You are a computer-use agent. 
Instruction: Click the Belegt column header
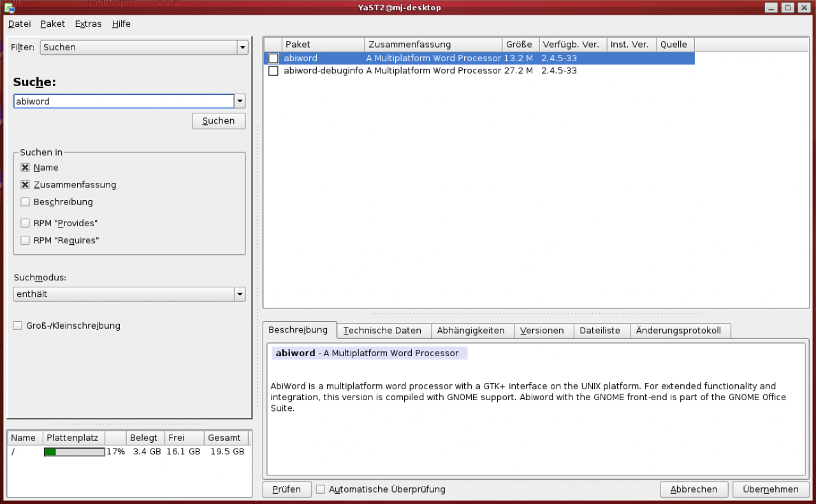[x=145, y=438]
